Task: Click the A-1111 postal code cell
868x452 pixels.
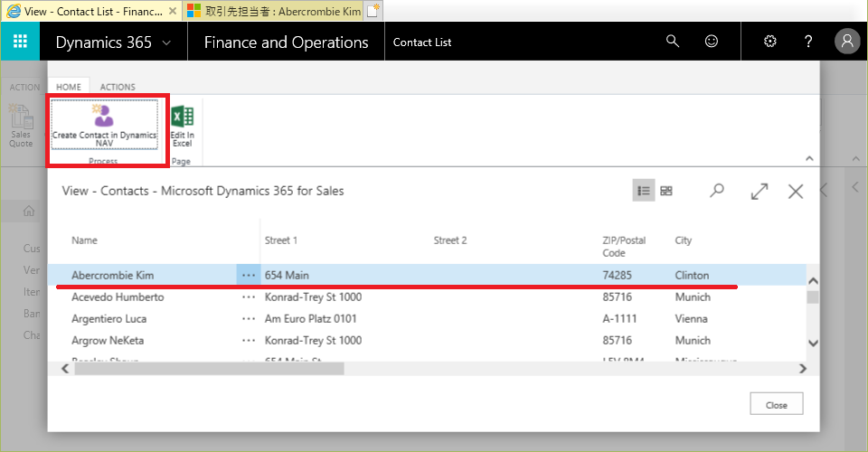Action: click(619, 319)
